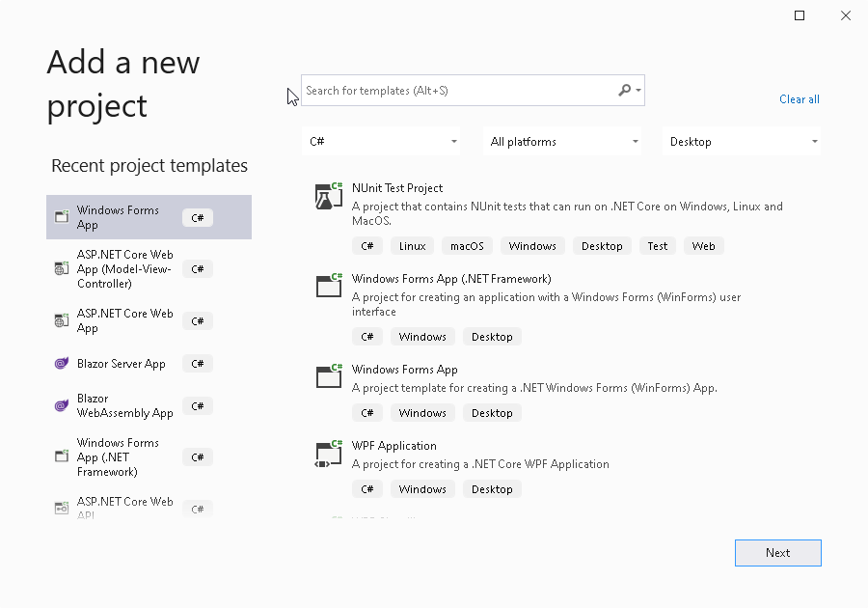Open the Desktop project type dropdown

742,141
